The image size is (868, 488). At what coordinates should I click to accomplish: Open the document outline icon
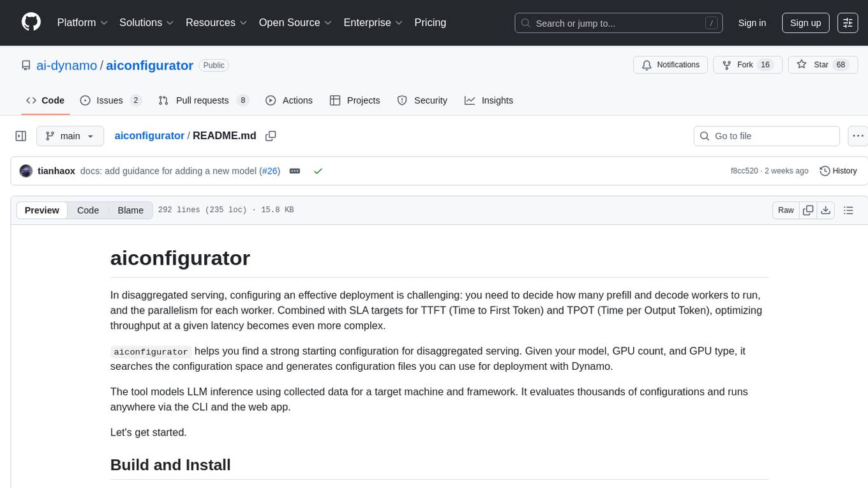tap(848, 210)
